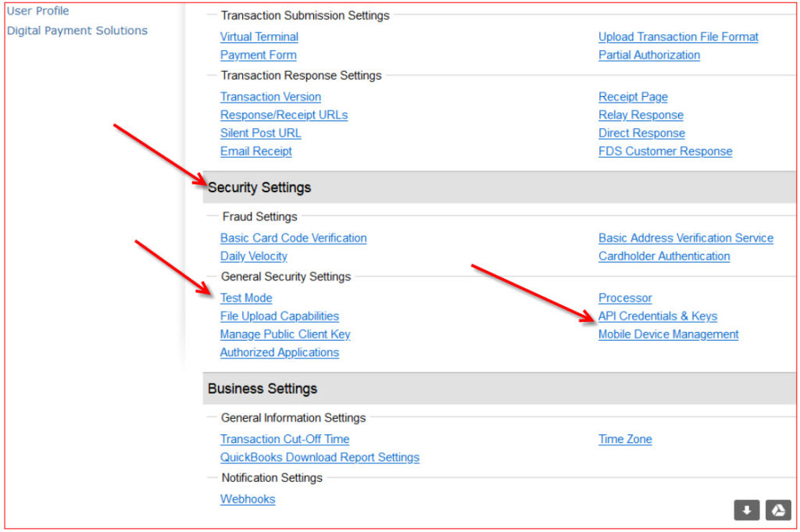Click the Google Drive icon at bottom right
The image size is (800, 532).
(777, 510)
